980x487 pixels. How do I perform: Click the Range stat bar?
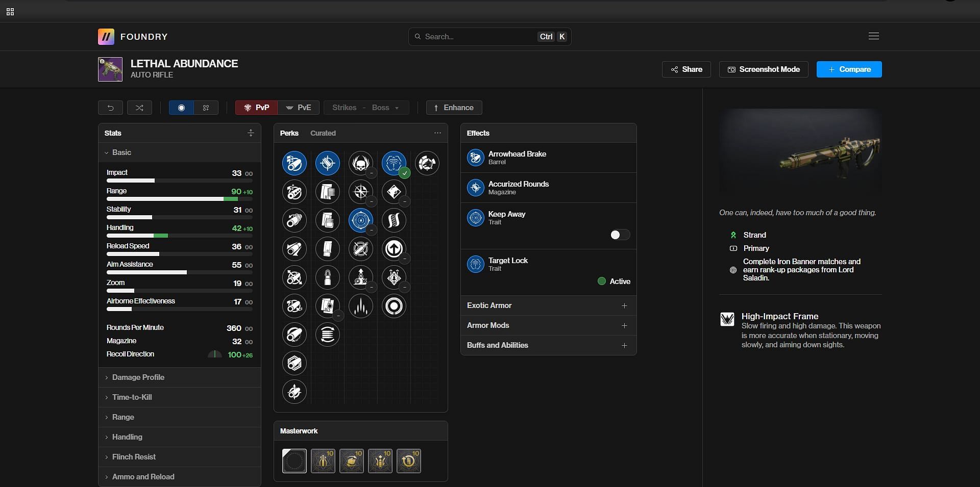pos(180,199)
